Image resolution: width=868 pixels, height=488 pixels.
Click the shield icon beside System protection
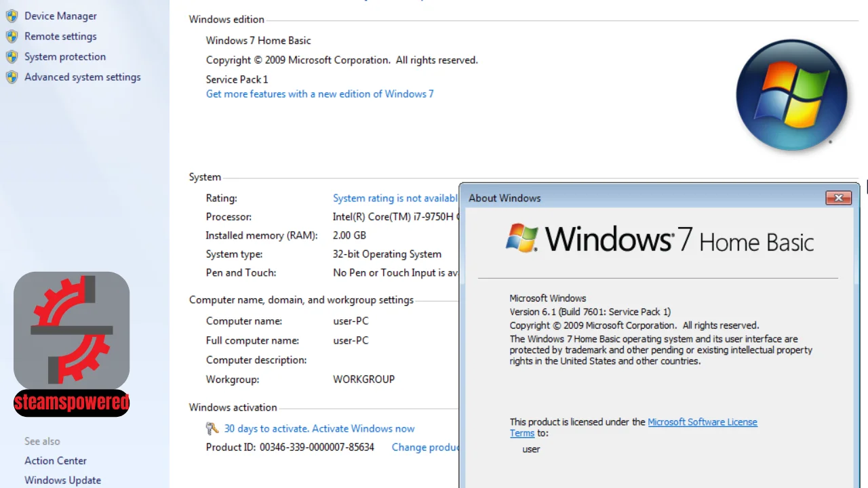coord(12,57)
